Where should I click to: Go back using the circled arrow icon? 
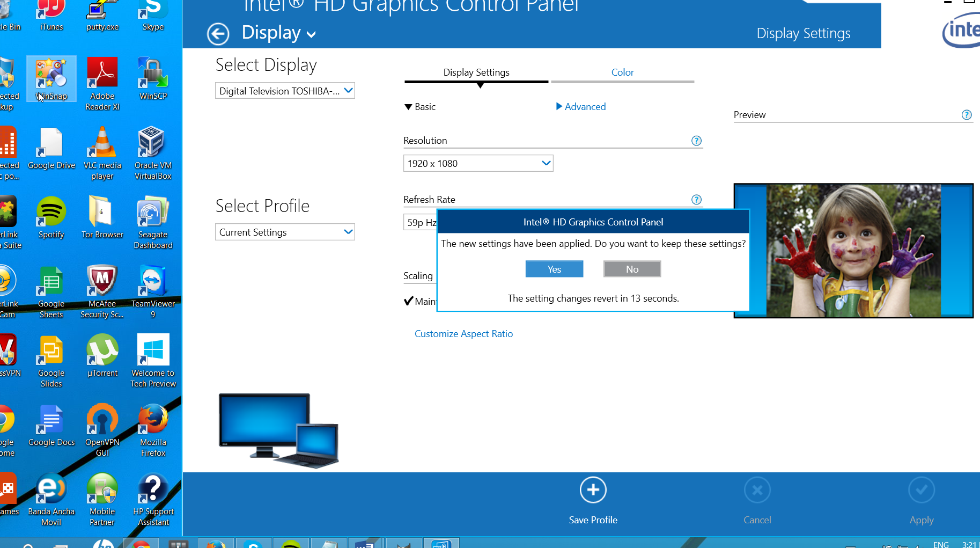click(x=218, y=34)
